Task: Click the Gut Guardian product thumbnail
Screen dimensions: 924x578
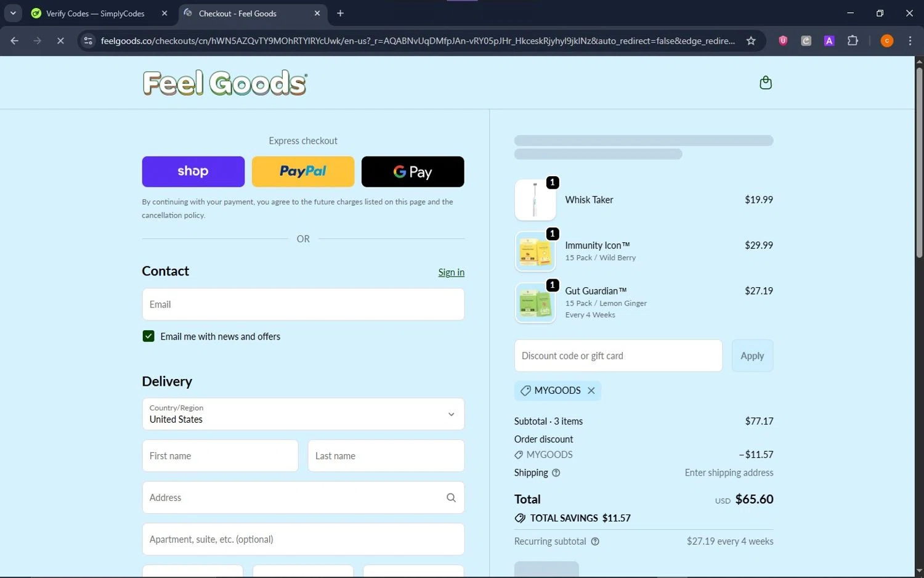Action: [535, 303]
